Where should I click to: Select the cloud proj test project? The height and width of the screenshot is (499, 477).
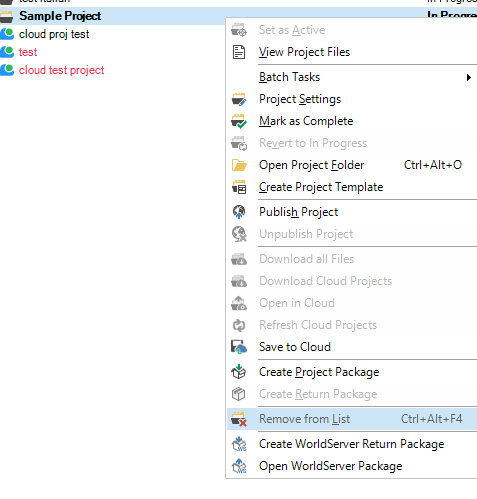point(54,34)
